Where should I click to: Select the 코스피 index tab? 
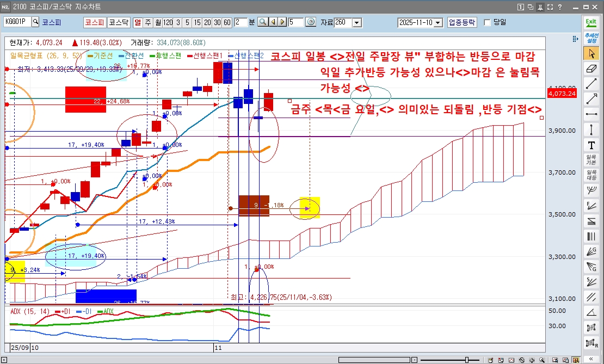tap(94, 22)
